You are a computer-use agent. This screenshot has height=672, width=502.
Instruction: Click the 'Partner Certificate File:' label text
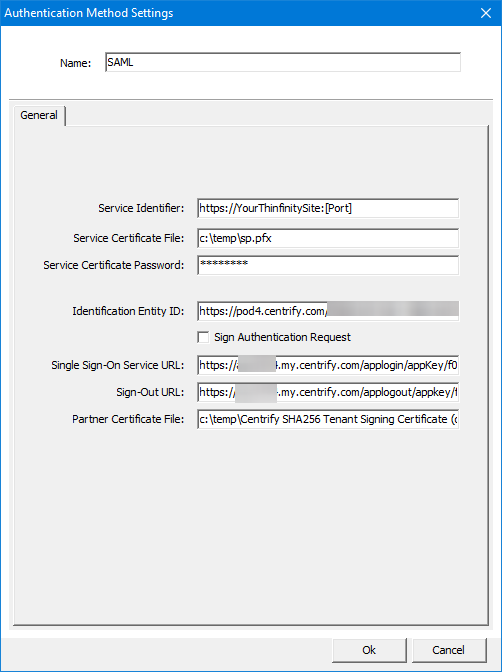(128, 419)
